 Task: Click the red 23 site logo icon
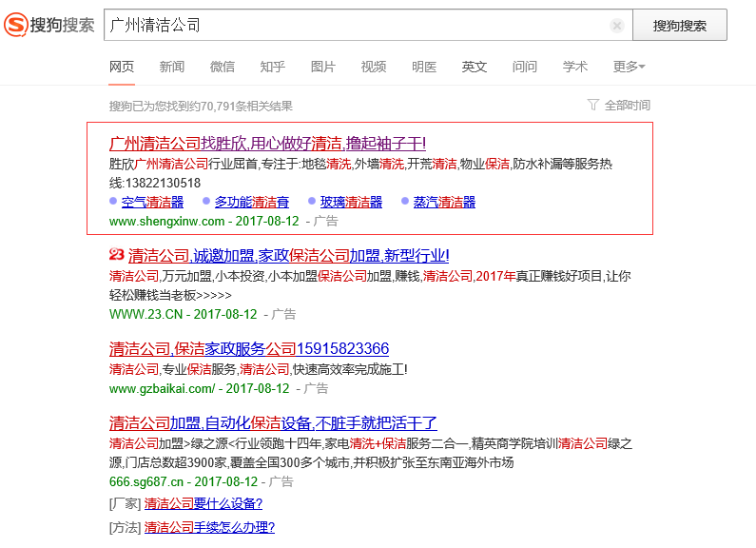click(x=117, y=254)
